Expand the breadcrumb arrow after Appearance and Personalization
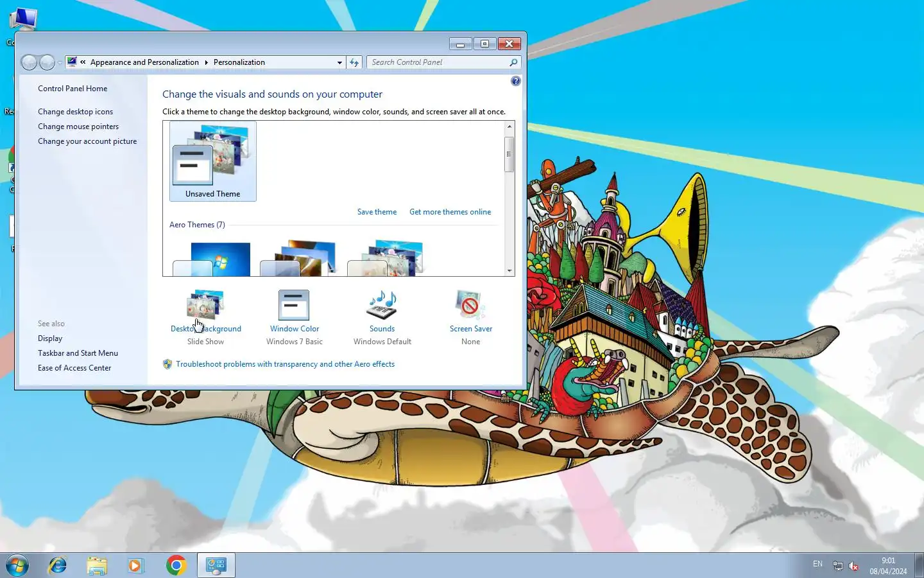924x578 pixels. pyautogui.click(x=206, y=62)
